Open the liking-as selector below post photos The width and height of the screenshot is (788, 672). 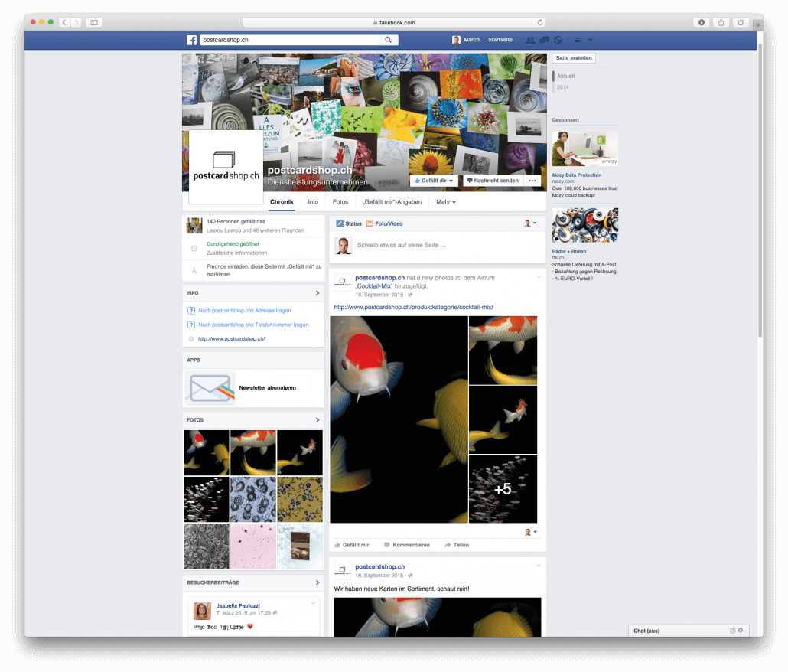(531, 532)
